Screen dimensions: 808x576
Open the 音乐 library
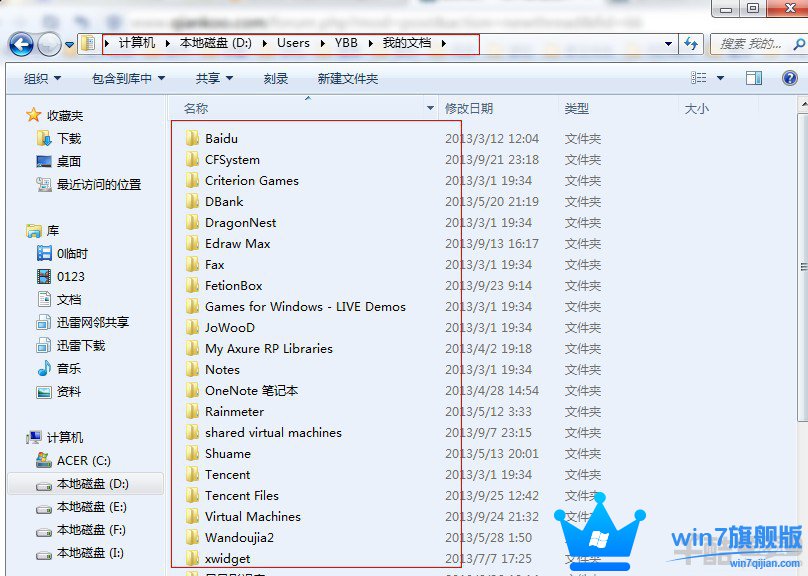[x=59, y=368]
